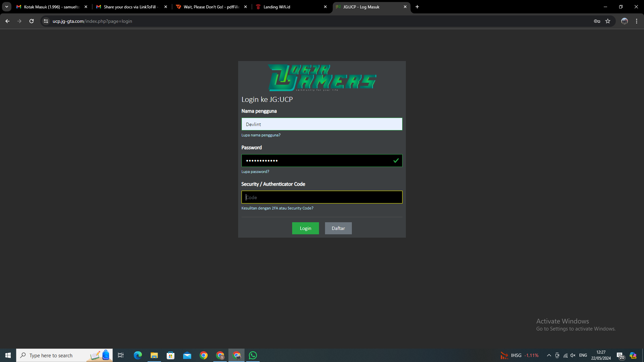Focus the Password input field
The height and width of the screenshot is (362, 644).
[x=322, y=161]
